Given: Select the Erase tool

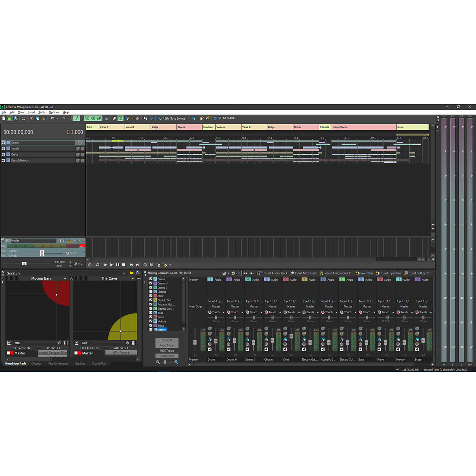Looking at the screenshot, I should pos(137,118).
